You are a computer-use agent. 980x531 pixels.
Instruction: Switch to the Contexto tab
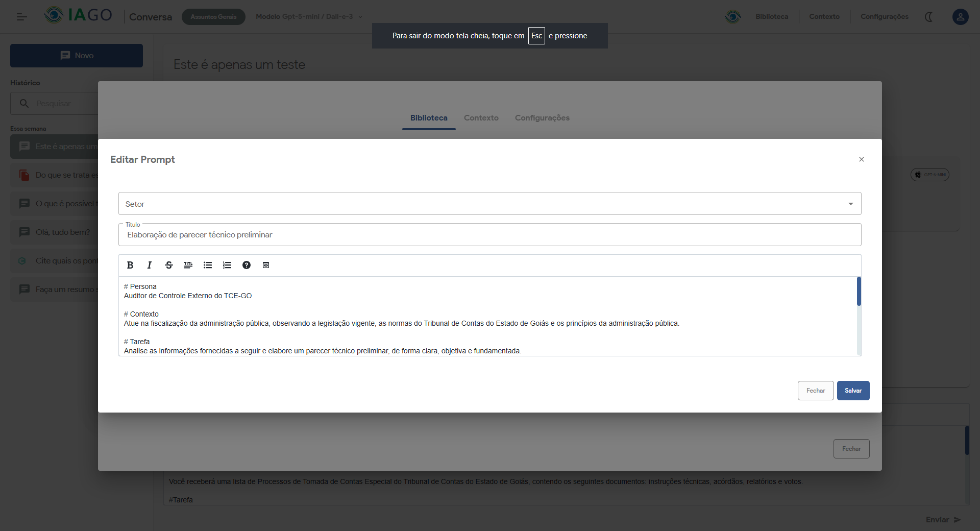(x=481, y=118)
